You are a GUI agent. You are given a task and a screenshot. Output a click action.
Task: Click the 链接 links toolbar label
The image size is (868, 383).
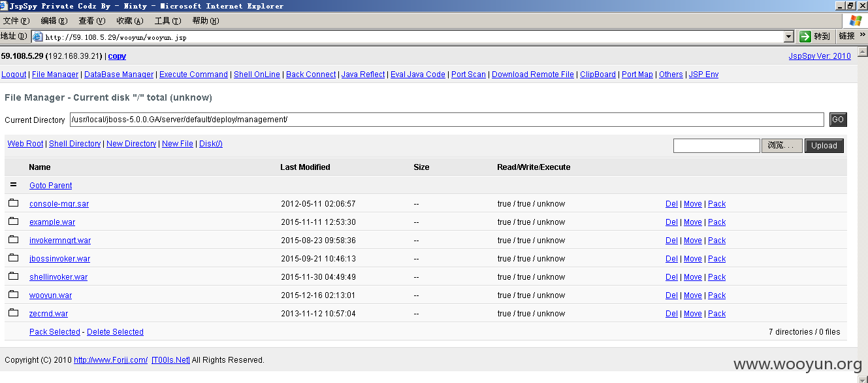pyautogui.click(x=846, y=36)
